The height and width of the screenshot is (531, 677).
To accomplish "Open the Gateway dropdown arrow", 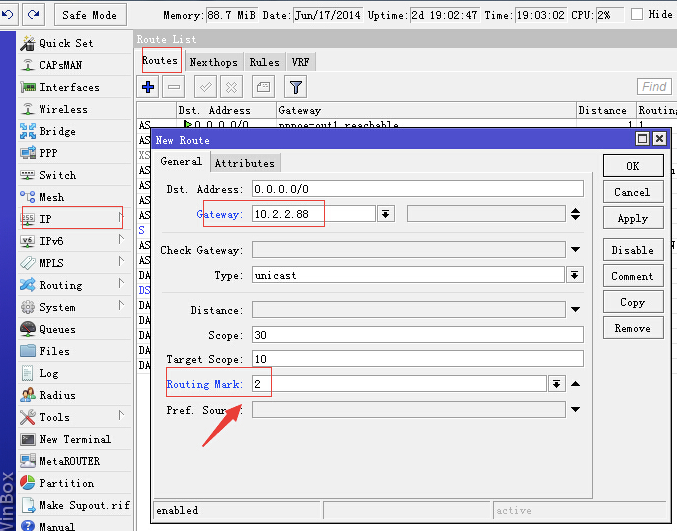I will pos(386,214).
